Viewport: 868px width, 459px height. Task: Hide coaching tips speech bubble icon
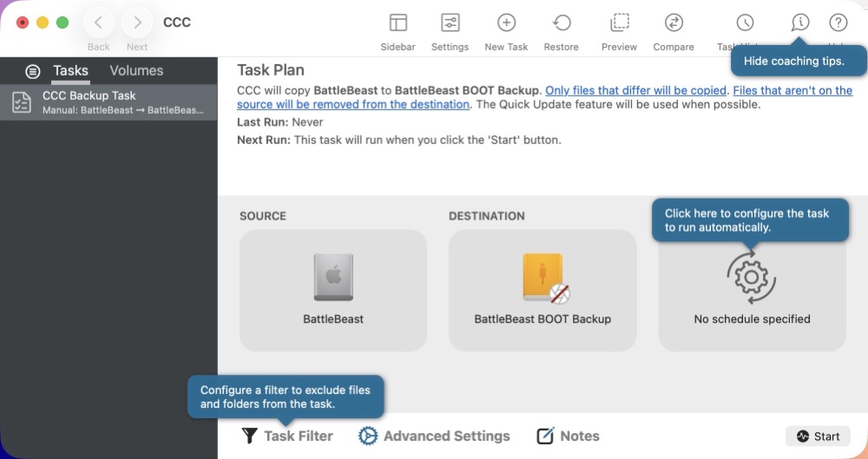click(x=800, y=23)
